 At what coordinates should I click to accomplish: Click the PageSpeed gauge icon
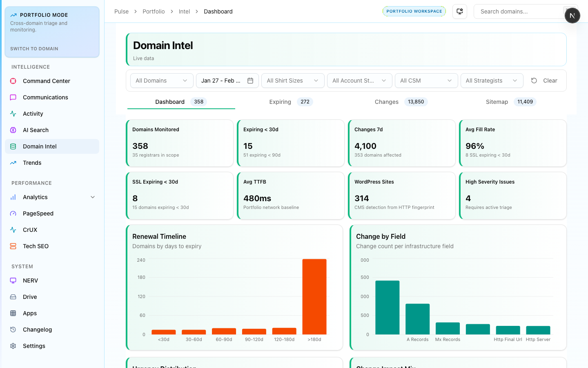[13, 213]
